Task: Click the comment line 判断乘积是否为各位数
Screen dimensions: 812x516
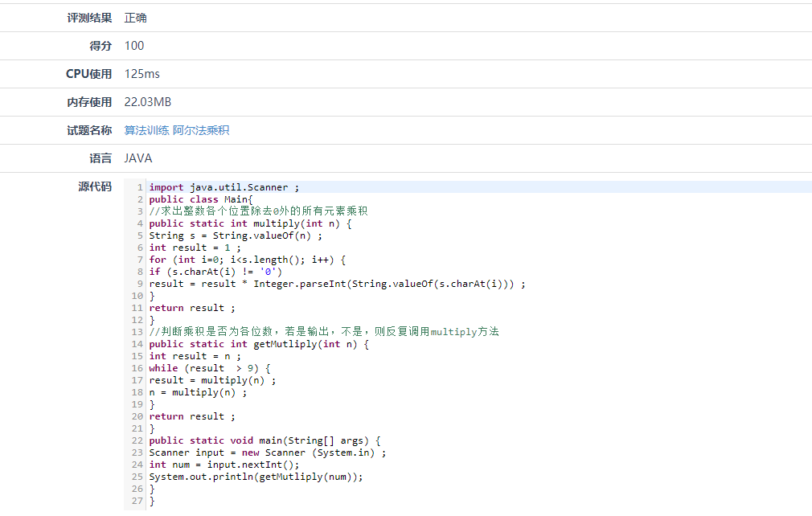Action: pos(324,332)
